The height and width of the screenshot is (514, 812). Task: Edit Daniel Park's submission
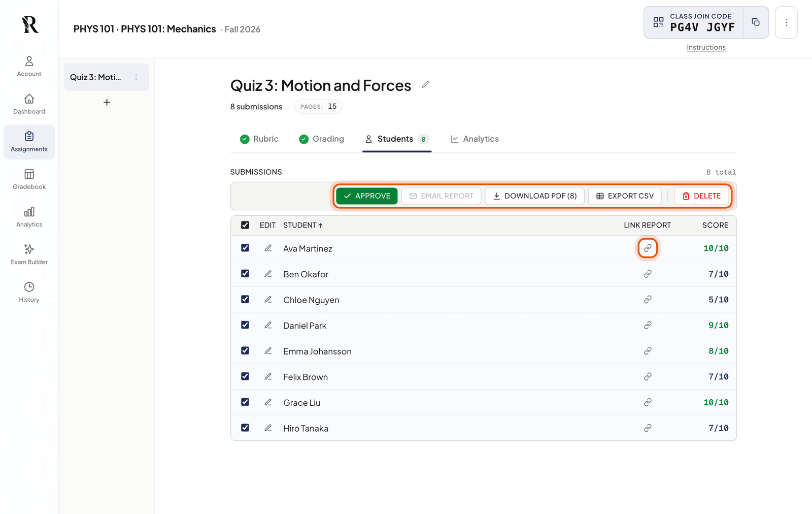pyautogui.click(x=268, y=326)
